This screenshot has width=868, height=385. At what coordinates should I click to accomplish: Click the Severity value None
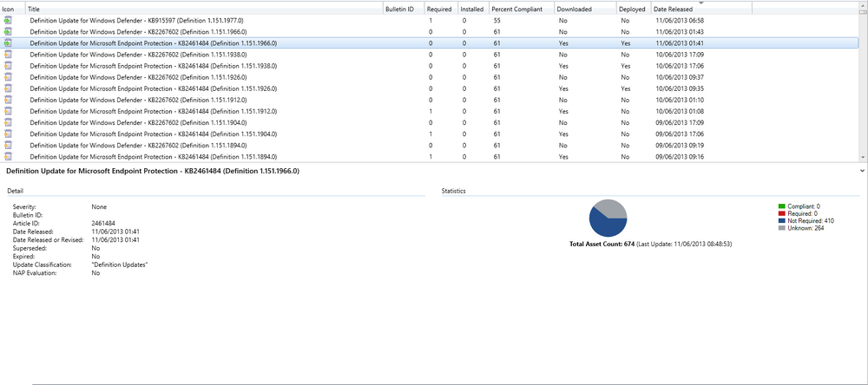coord(99,206)
